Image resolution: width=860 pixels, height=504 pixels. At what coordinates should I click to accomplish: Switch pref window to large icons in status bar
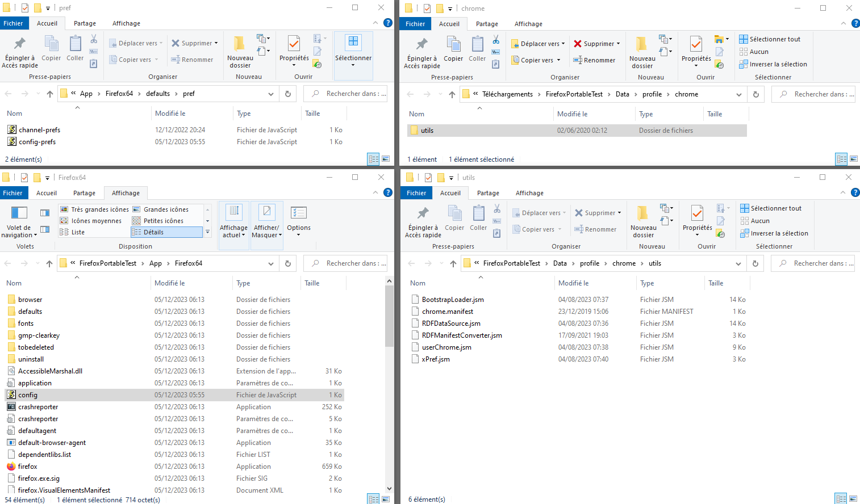click(386, 159)
